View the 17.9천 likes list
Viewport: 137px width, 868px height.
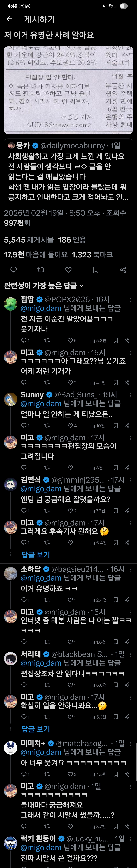pos(36,255)
